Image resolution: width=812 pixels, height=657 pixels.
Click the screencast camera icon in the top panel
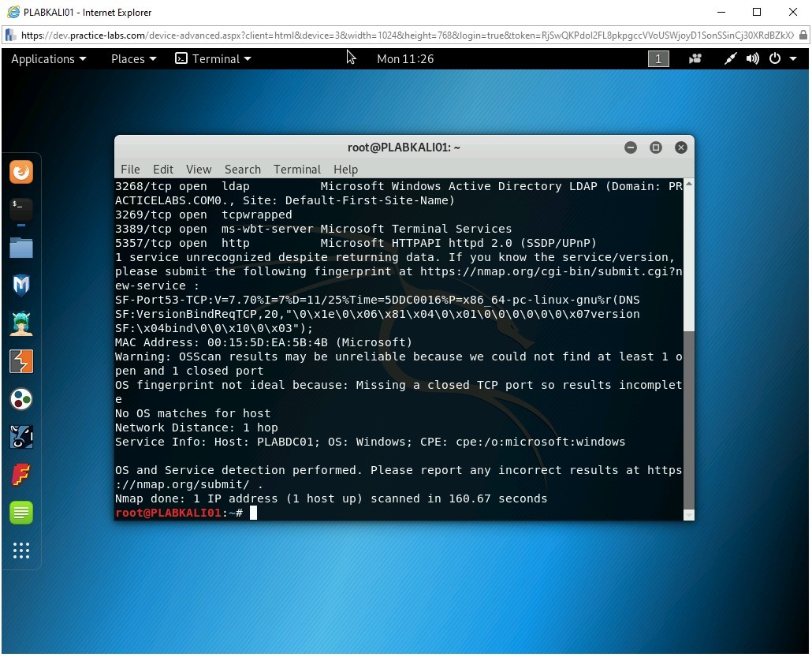click(695, 58)
